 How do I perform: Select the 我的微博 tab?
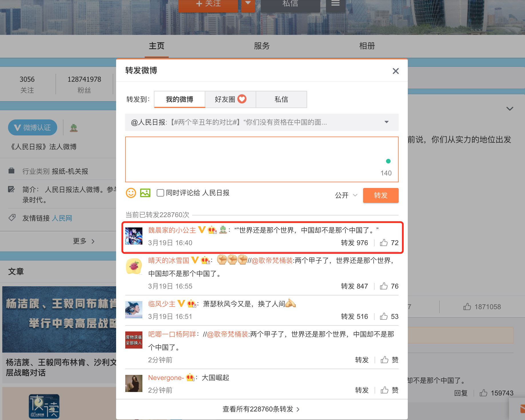point(180,99)
